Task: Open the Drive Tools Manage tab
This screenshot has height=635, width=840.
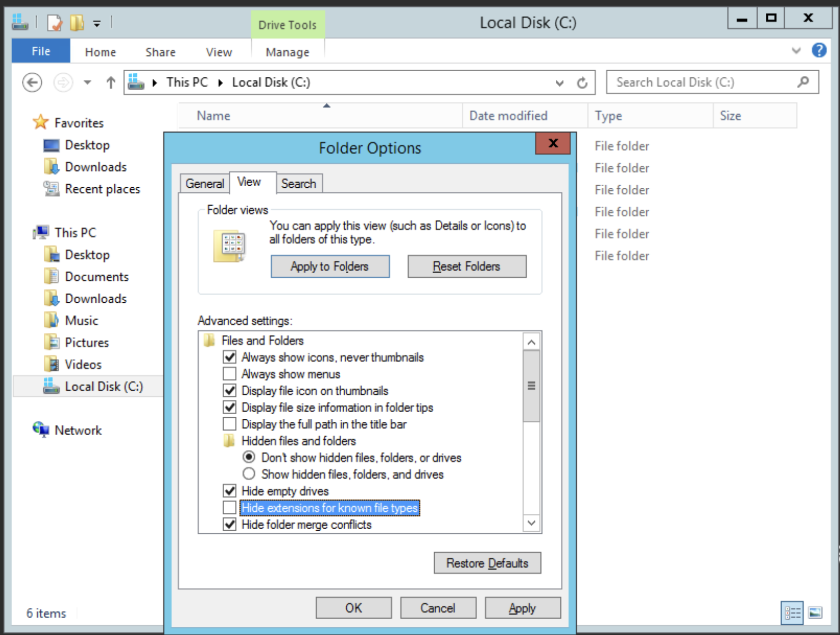Action: (287, 51)
